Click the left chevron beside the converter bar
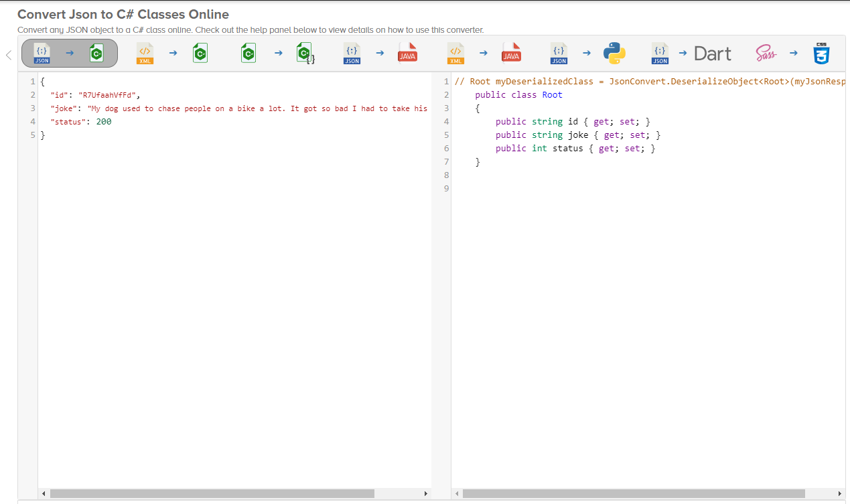Image resolution: width=850 pixels, height=504 pixels. [x=8, y=54]
